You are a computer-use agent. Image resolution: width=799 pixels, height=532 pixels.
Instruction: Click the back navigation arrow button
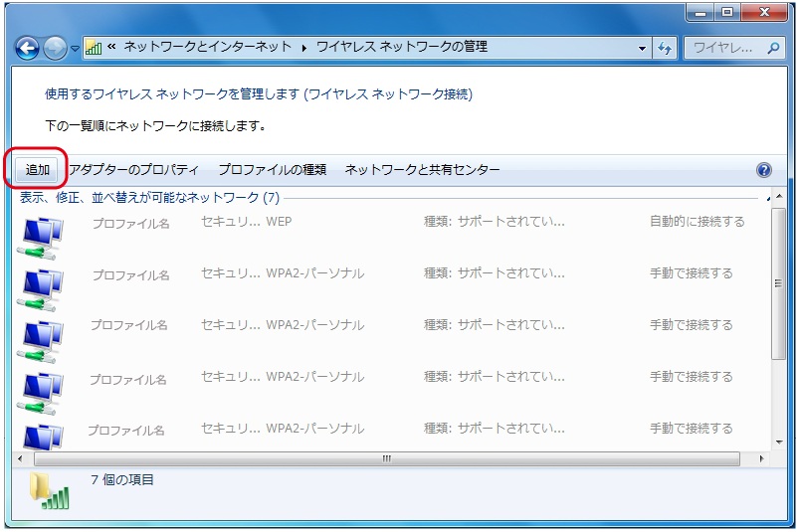(x=28, y=47)
